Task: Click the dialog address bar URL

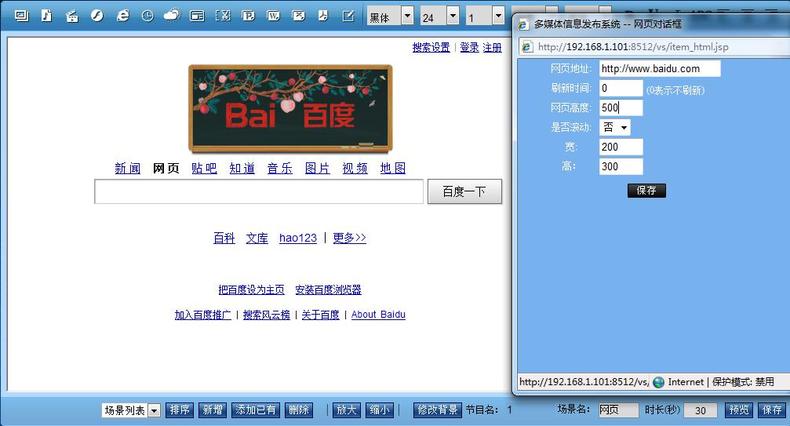Action: click(633, 47)
